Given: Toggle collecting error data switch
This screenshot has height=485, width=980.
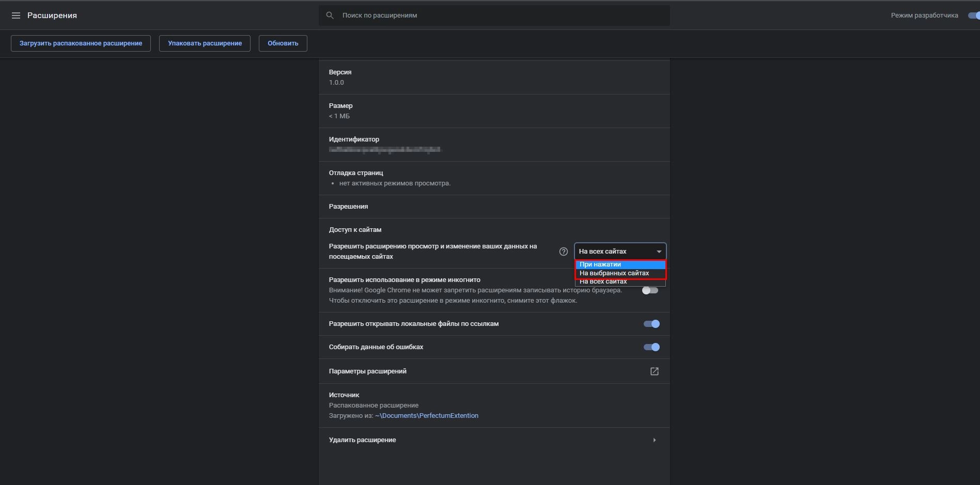Looking at the screenshot, I should click(651, 347).
